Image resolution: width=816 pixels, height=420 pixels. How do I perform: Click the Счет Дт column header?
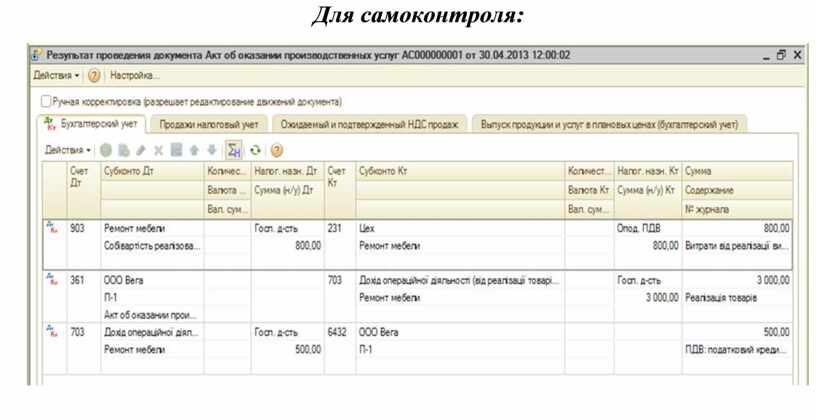pyautogui.click(x=83, y=189)
